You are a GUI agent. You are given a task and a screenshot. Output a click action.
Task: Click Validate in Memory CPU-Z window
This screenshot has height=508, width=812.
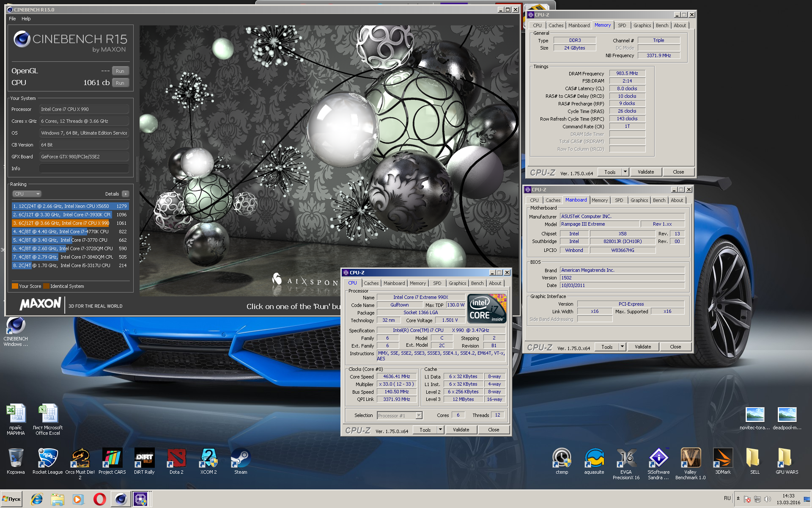pos(646,172)
